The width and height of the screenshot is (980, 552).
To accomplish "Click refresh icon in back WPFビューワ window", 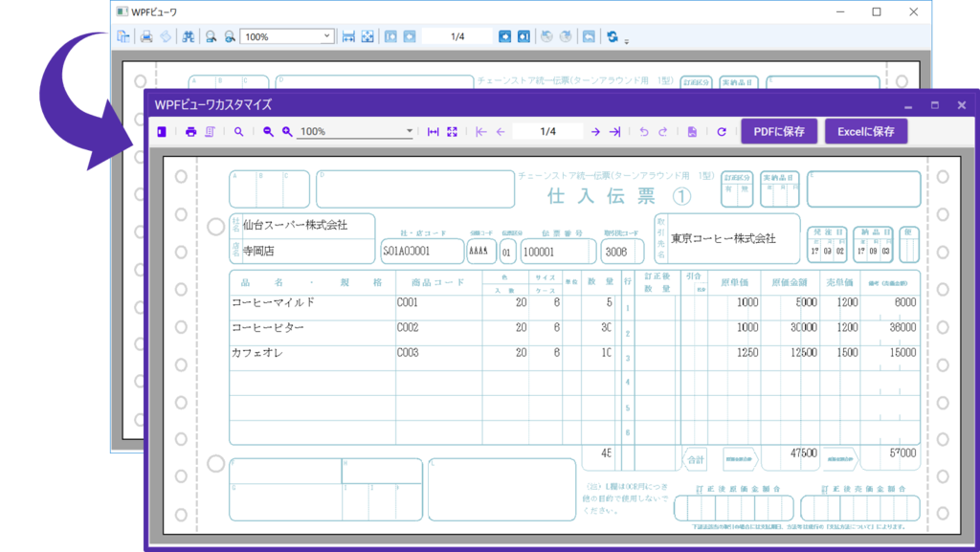I will pyautogui.click(x=612, y=37).
